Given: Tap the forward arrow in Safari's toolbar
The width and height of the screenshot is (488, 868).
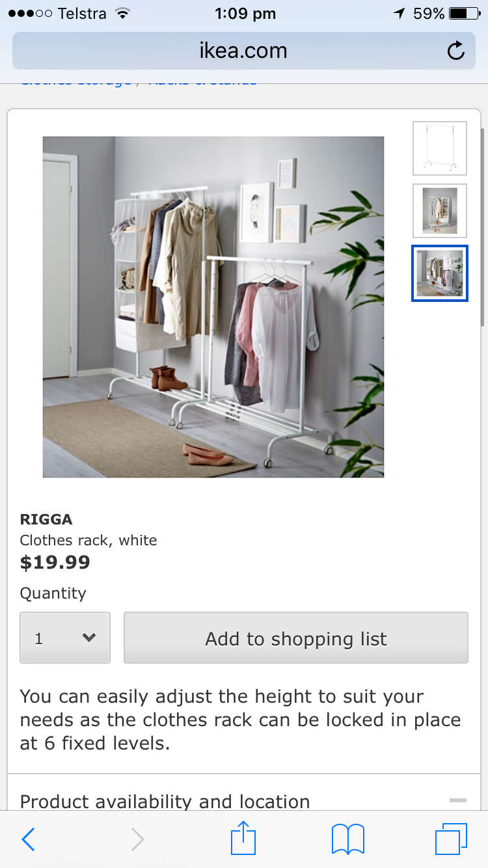Looking at the screenshot, I should (137, 839).
